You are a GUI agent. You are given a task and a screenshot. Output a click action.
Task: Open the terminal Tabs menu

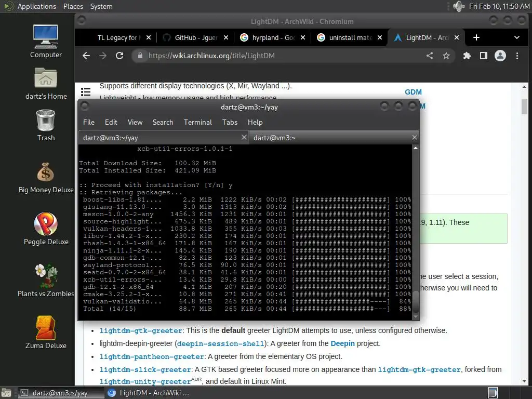(x=230, y=122)
